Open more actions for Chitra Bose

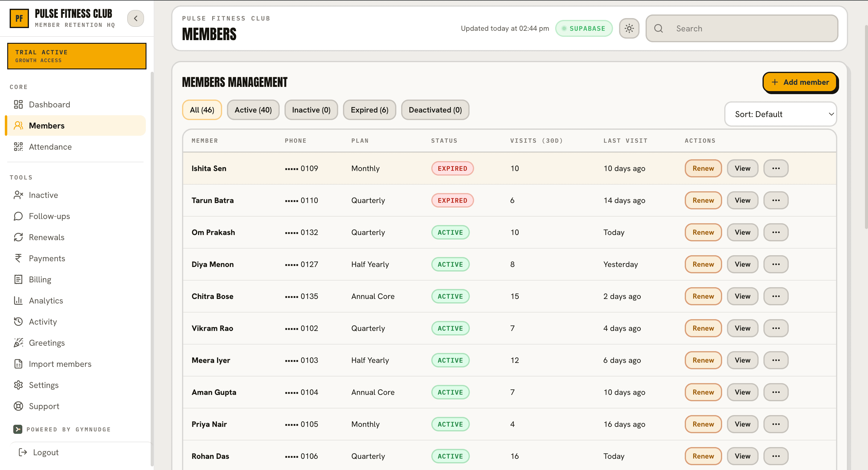pos(776,296)
